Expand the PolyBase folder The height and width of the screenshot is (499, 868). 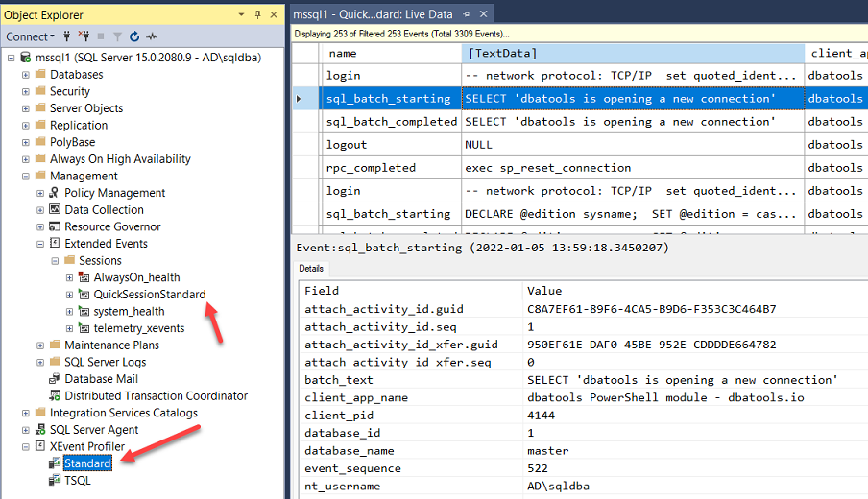tap(26, 142)
